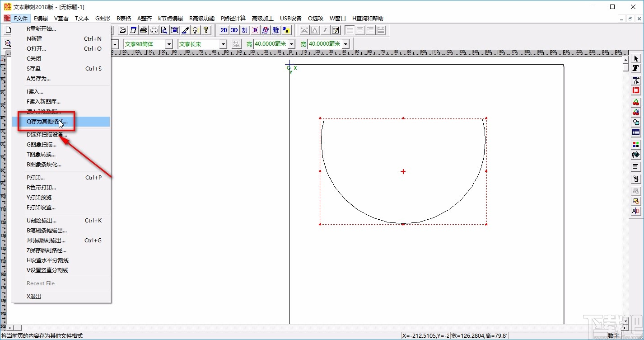The height and width of the screenshot is (340, 644).
Task: Select the bold T text tool
Action: pyautogui.click(x=636, y=68)
